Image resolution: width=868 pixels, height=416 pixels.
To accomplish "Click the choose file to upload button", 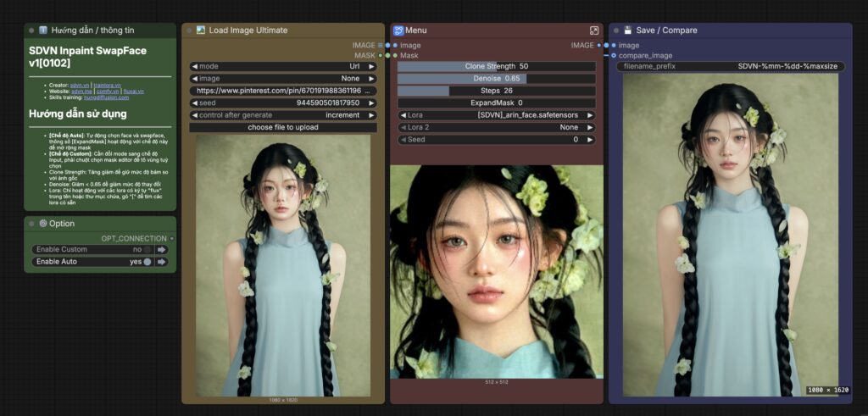I will point(282,128).
